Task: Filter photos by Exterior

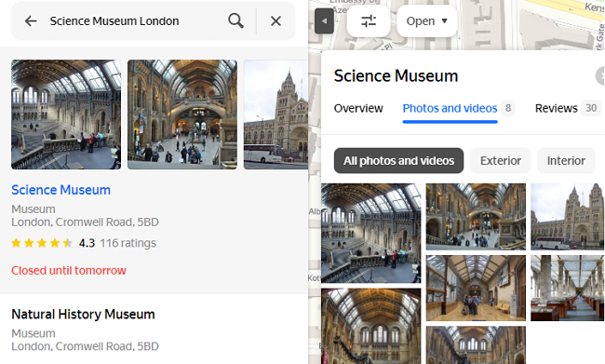Action: click(501, 160)
